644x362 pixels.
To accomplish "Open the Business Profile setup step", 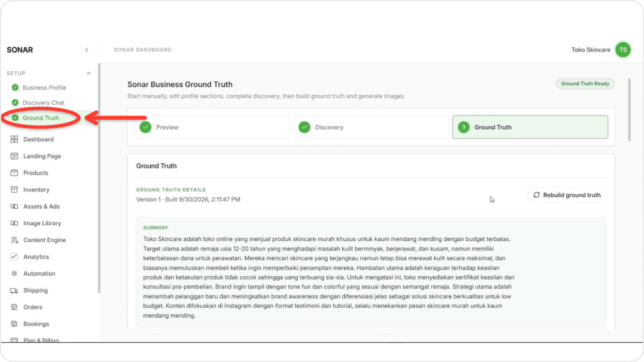I will [x=44, y=87].
